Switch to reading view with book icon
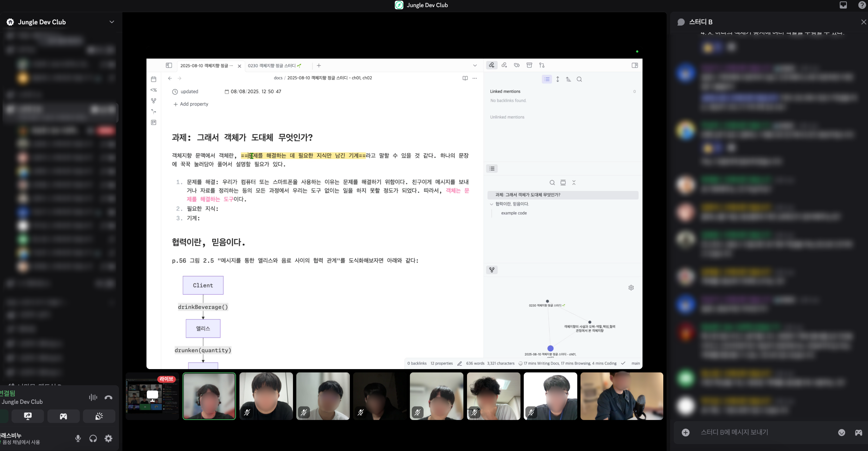Viewport: 868px width, 451px height. point(465,78)
